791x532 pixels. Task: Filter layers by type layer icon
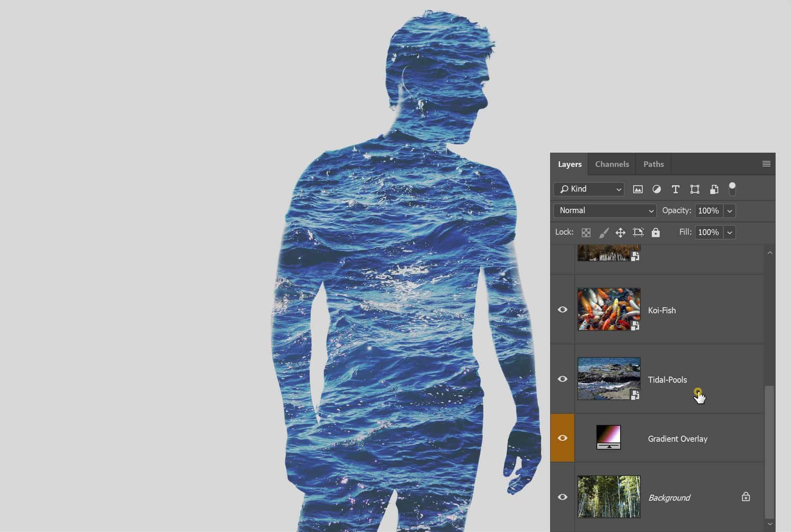(x=676, y=189)
